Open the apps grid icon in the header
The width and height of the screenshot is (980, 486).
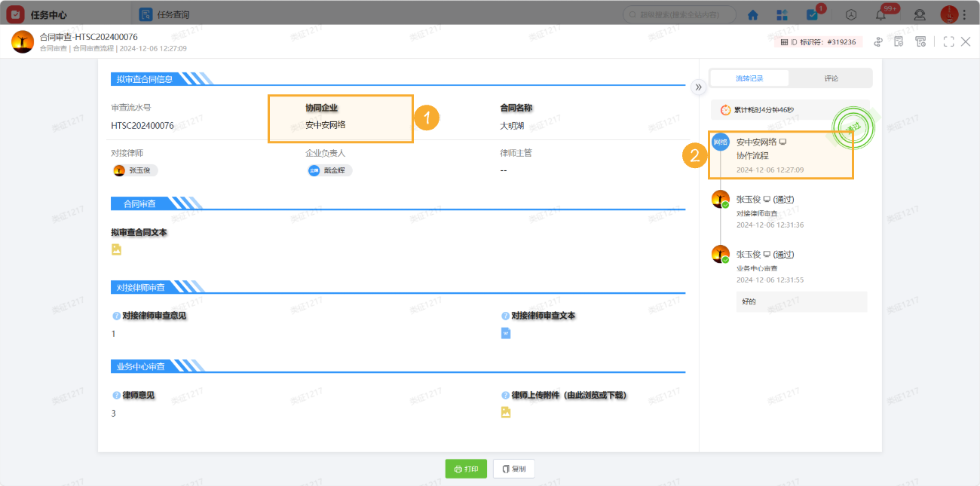coord(782,14)
